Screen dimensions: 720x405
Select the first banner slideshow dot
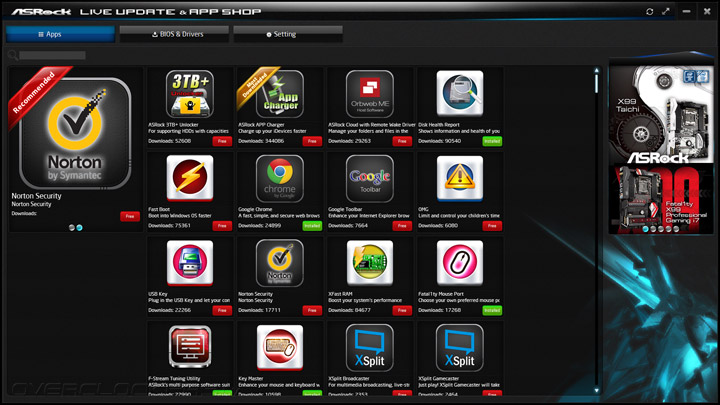(646, 229)
